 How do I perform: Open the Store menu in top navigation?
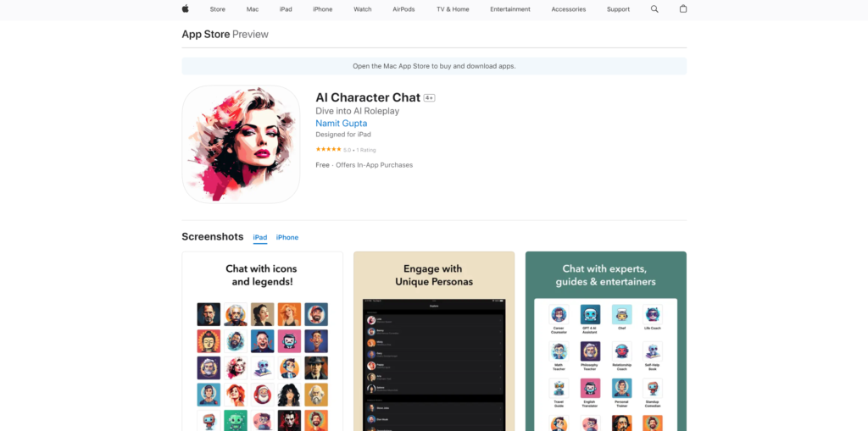[218, 9]
